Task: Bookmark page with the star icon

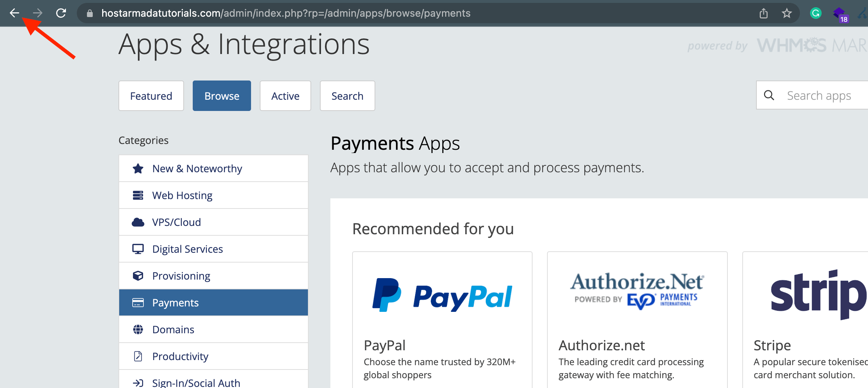Action: (786, 13)
